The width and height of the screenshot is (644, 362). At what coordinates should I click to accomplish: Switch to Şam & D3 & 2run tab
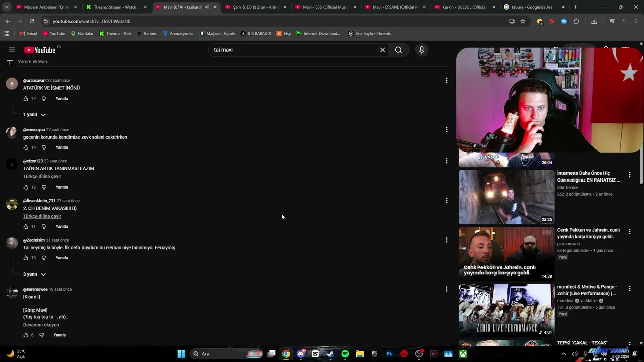coord(256,7)
